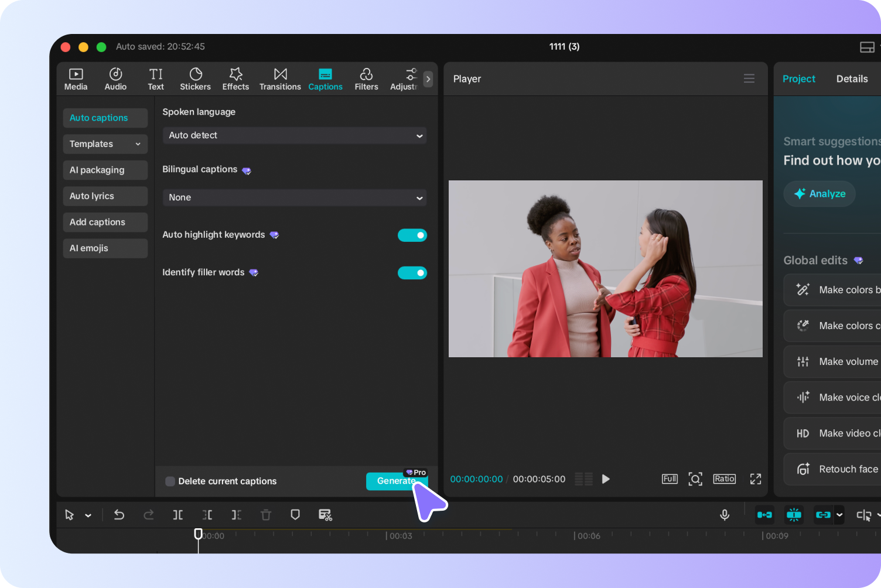Expand the Templates section in the sidebar
Viewport: 881px width, 588px height.
pos(105,143)
